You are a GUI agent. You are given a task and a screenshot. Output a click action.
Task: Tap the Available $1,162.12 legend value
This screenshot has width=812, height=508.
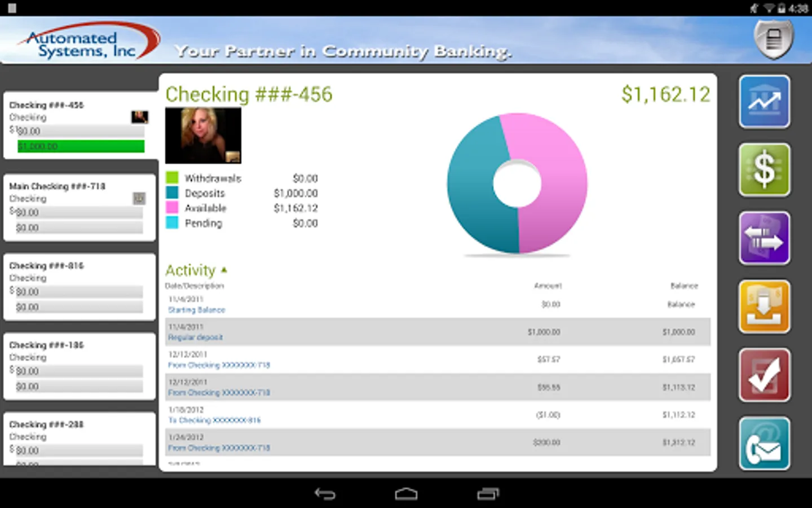point(296,208)
